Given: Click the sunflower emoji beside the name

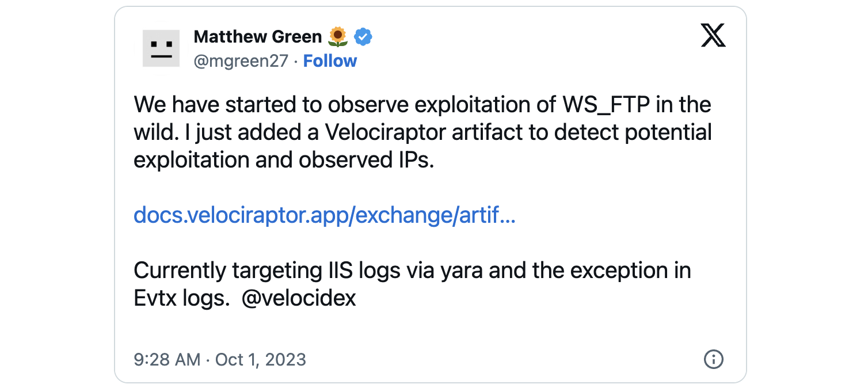Looking at the screenshot, I should click(338, 37).
